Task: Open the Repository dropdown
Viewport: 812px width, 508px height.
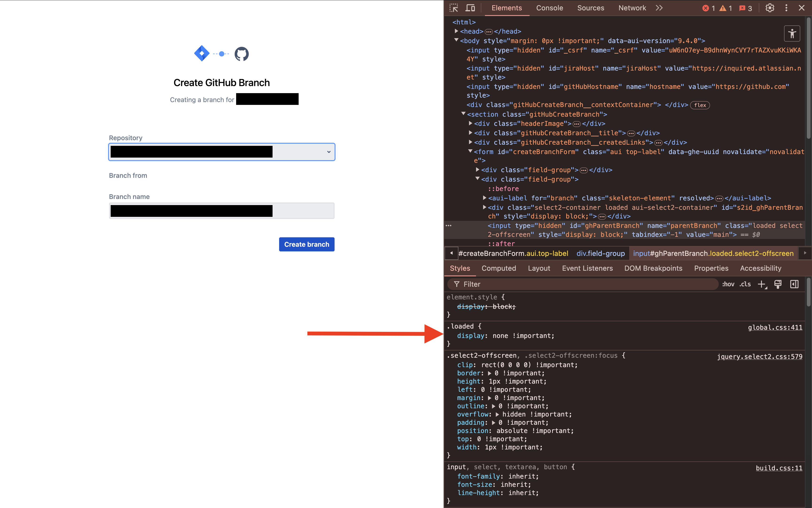Action: pos(222,152)
